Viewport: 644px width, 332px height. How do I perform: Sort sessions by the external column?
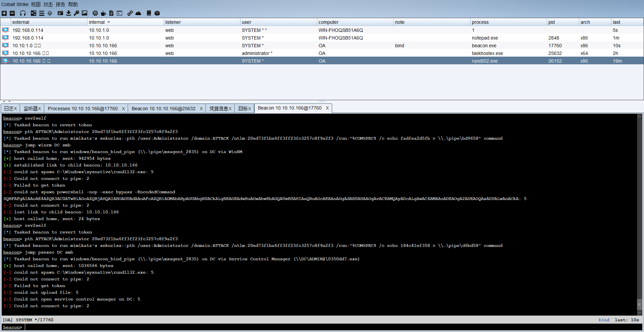(x=49, y=22)
